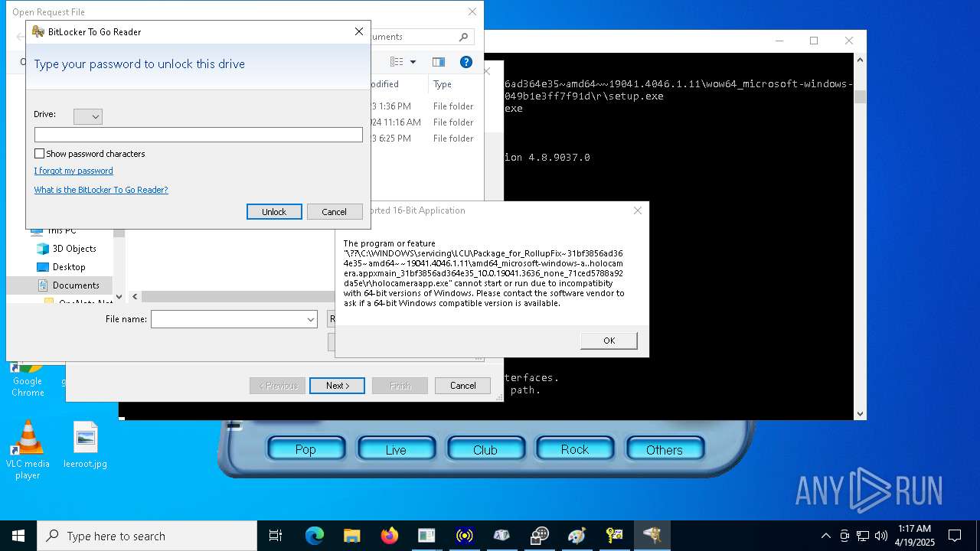Click the search magnifier in file dialog
The image size is (980, 551).
[x=463, y=37]
